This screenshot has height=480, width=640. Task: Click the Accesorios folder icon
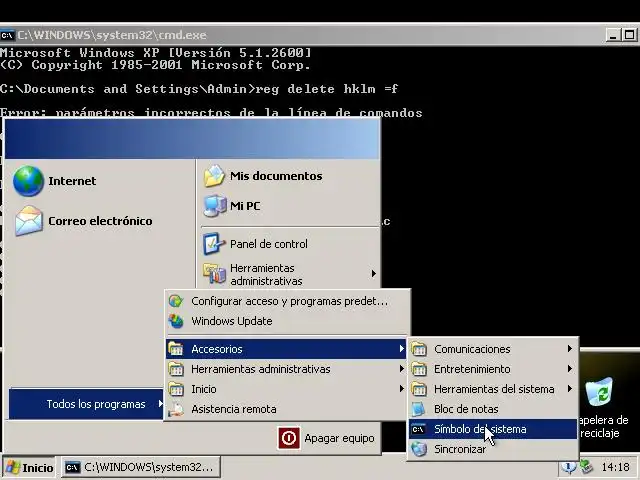click(x=176, y=349)
